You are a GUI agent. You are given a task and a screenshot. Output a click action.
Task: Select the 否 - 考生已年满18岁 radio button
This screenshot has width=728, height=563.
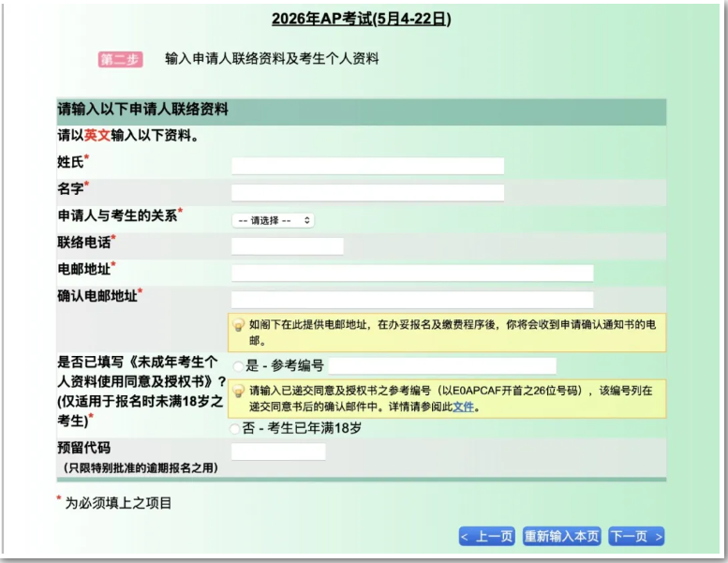click(x=235, y=428)
